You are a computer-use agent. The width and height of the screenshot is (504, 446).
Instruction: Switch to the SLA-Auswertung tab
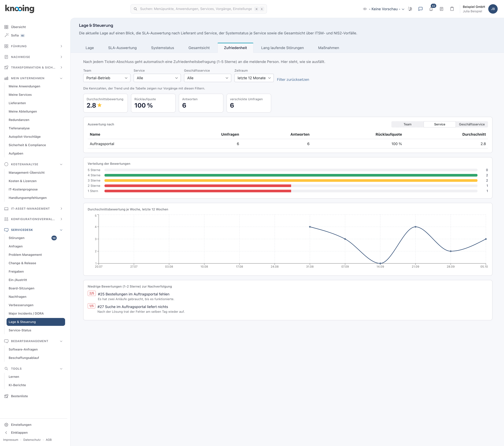click(x=122, y=48)
